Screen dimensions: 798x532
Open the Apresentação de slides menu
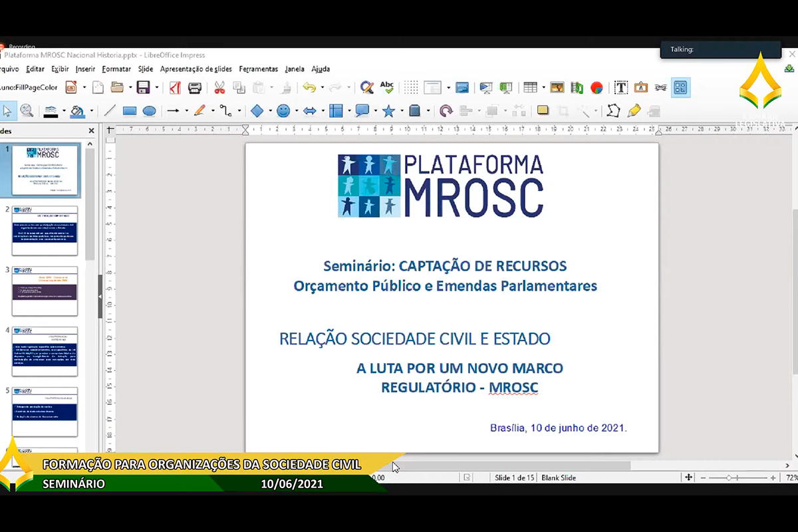[x=196, y=68]
